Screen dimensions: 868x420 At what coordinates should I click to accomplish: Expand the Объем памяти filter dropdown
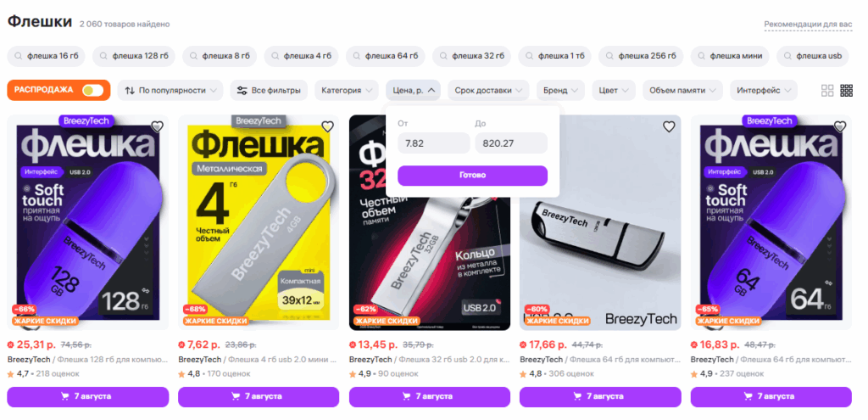tap(682, 90)
